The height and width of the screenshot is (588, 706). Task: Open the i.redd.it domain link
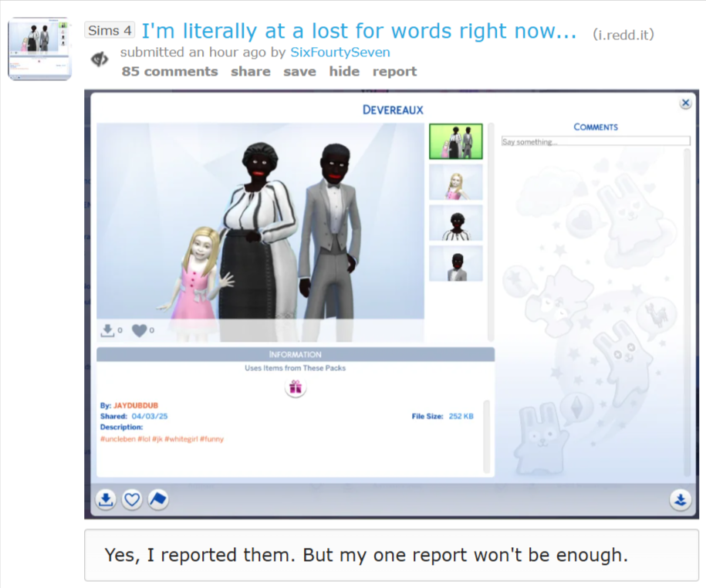click(623, 34)
